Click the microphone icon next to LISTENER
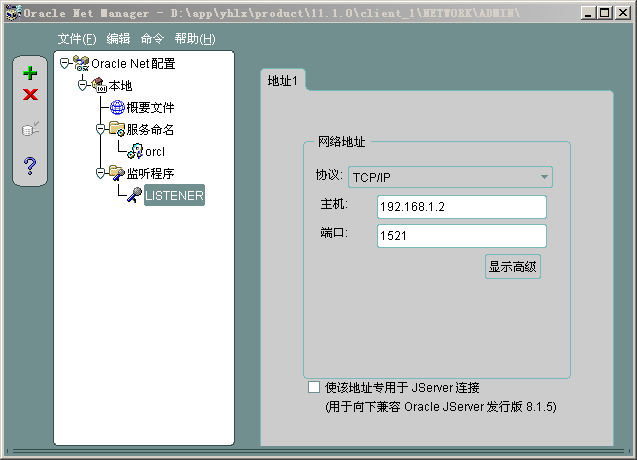This screenshot has width=637, height=460. tap(134, 195)
